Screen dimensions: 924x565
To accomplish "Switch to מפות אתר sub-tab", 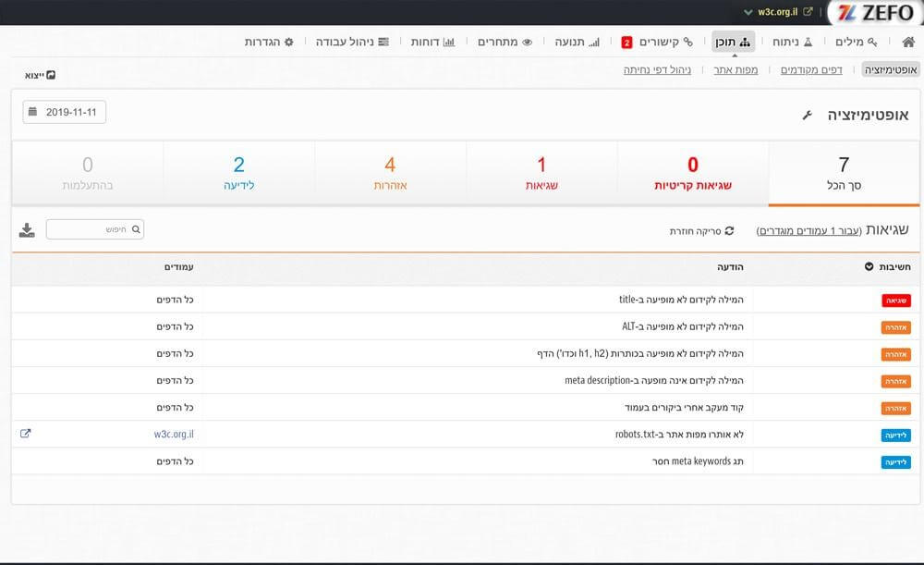I will [x=736, y=69].
